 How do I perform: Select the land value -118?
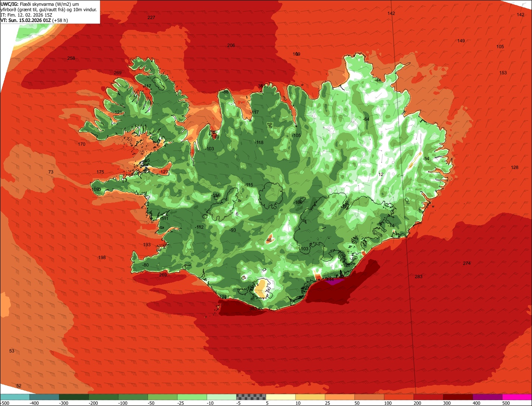pyautogui.click(x=259, y=142)
